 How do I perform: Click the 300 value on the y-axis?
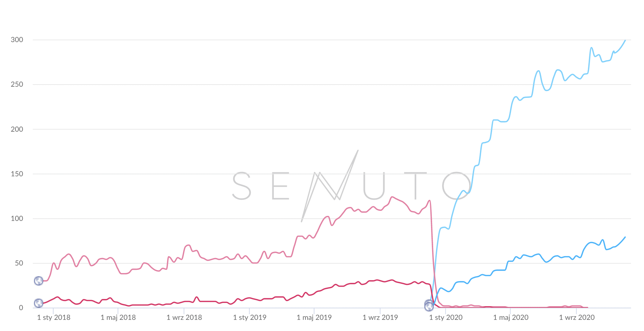pyautogui.click(x=17, y=40)
